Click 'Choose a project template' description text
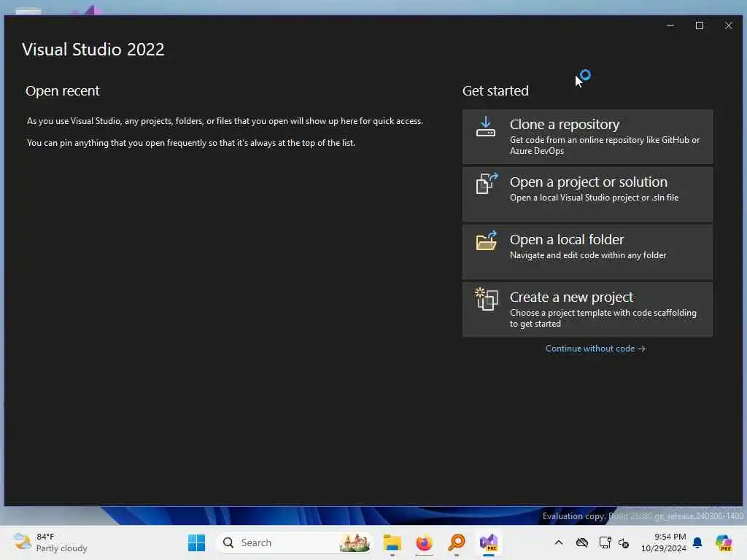The height and width of the screenshot is (560, 747). pyautogui.click(x=603, y=318)
